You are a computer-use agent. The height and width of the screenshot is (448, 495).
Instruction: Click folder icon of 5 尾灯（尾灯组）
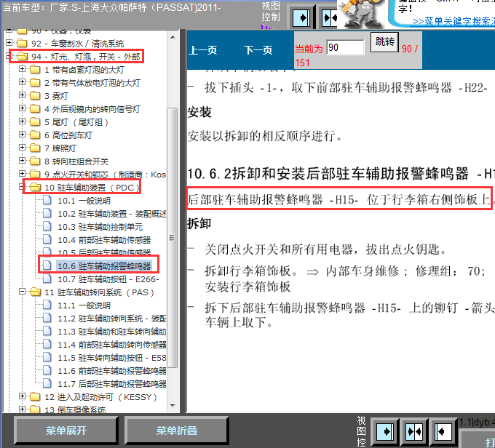pyautogui.click(x=35, y=121)
